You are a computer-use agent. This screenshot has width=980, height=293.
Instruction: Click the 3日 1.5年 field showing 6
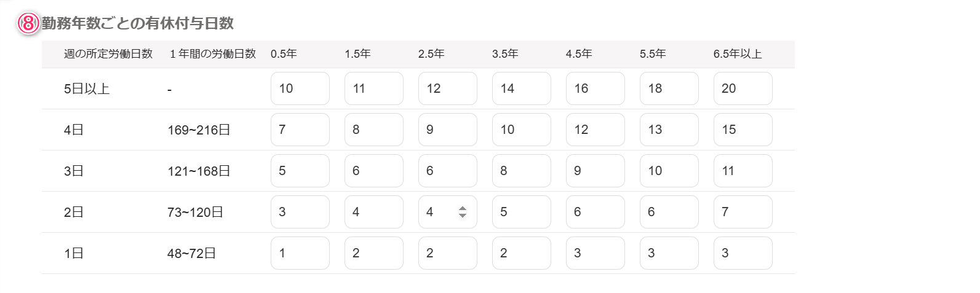374,171
